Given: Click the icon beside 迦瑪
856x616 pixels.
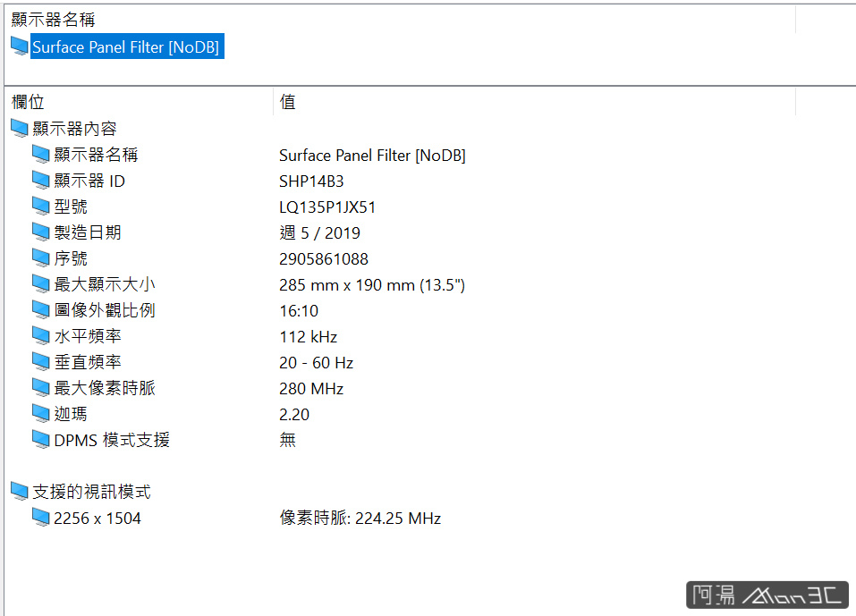Looking at the screenshot, I should pyautogui.click(x=41, y=414).
